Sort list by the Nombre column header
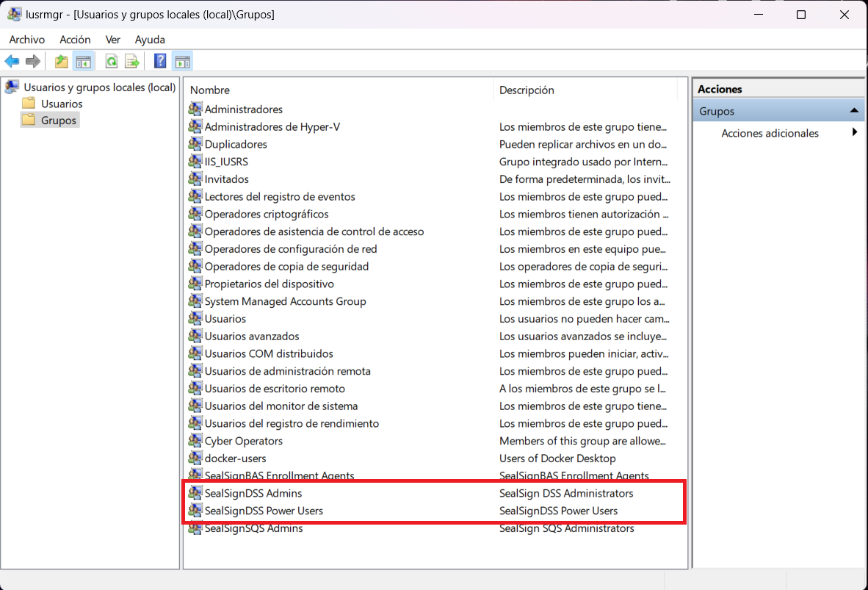This screenshot has height=590, width=868. pyautogui.click(x=210, y=90)
